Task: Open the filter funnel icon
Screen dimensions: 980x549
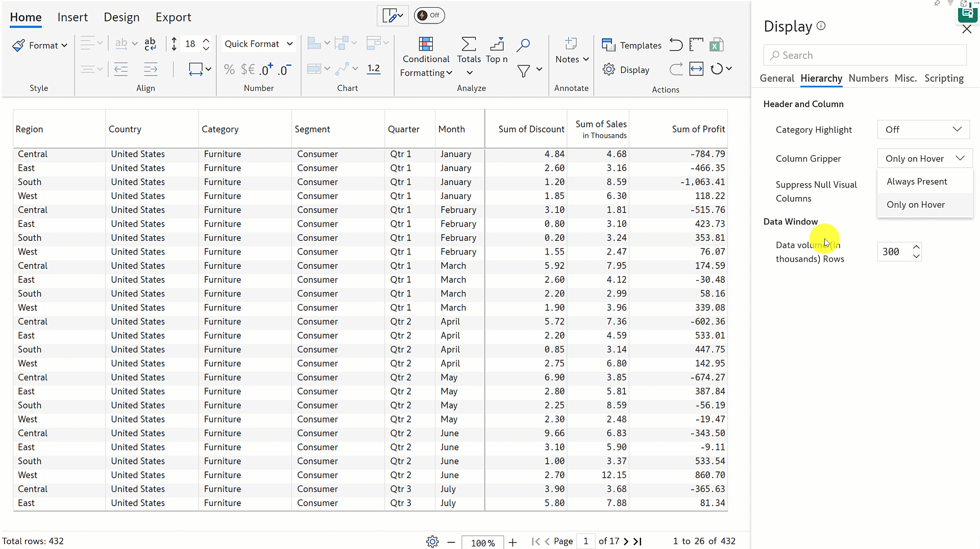Action: tap(523, 70)
